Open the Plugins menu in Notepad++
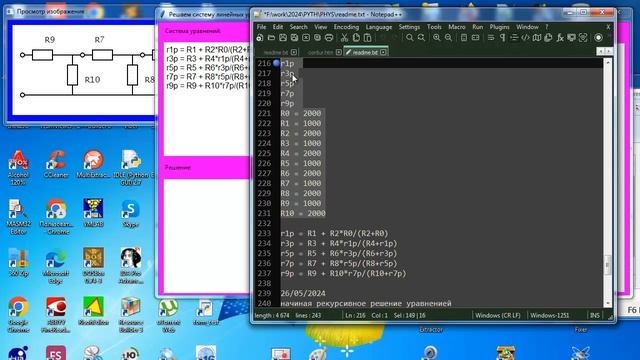Image resolution: width=640 pixels, height=360 pixels. [499, 27]
